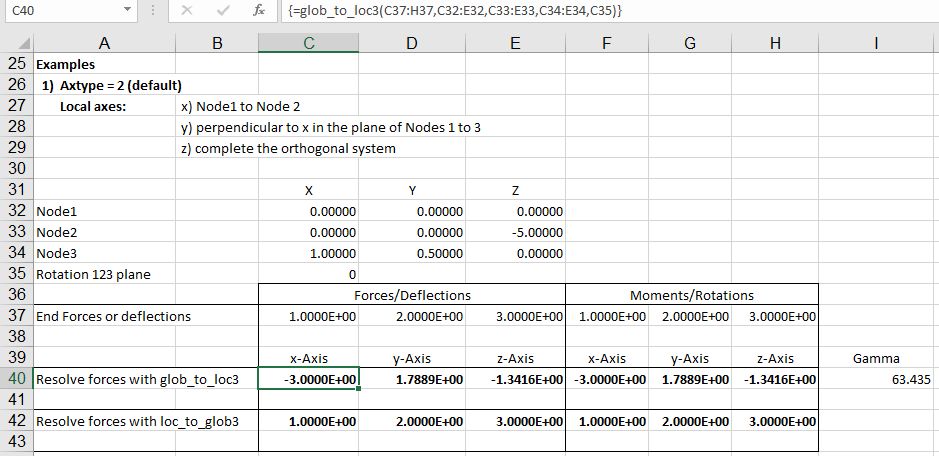Click the 'Examples' heading cell in row 25

point(66,64)
